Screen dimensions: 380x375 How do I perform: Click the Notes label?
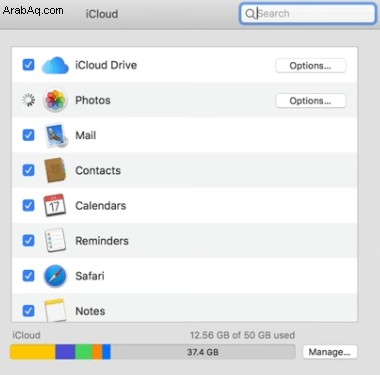point(90,311)
